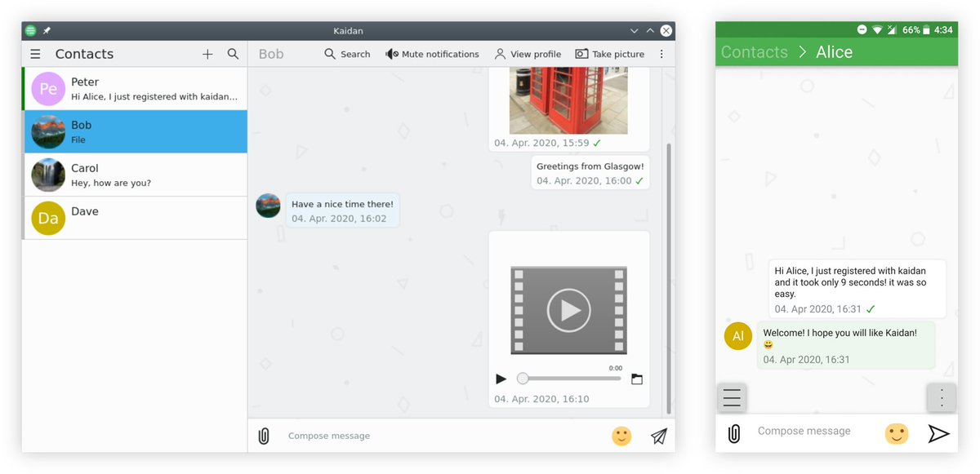Click the small play button below video

point(501,379)
